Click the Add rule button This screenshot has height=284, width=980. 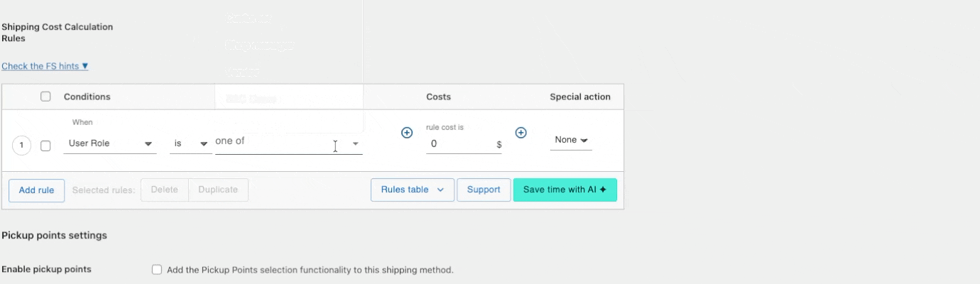(x=37, y=190)
